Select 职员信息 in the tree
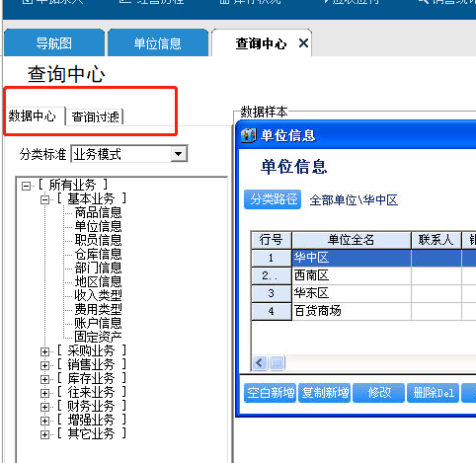The image size is (476, 463). coord(98,240)
